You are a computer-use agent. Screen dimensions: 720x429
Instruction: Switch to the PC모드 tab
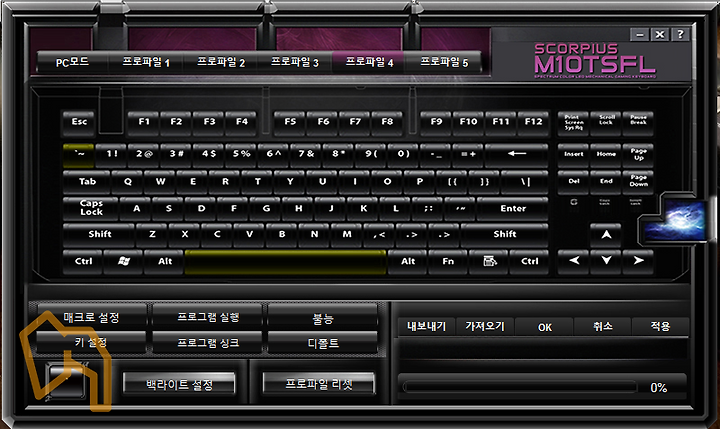point(72,62)
